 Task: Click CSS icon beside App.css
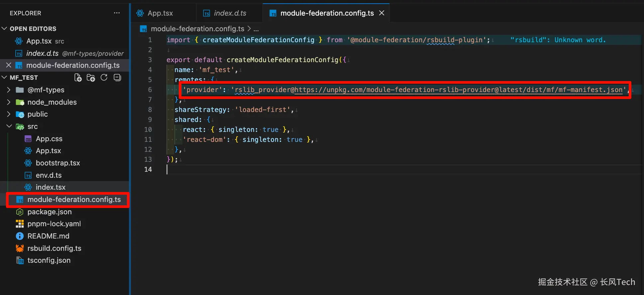click(28, 139)
